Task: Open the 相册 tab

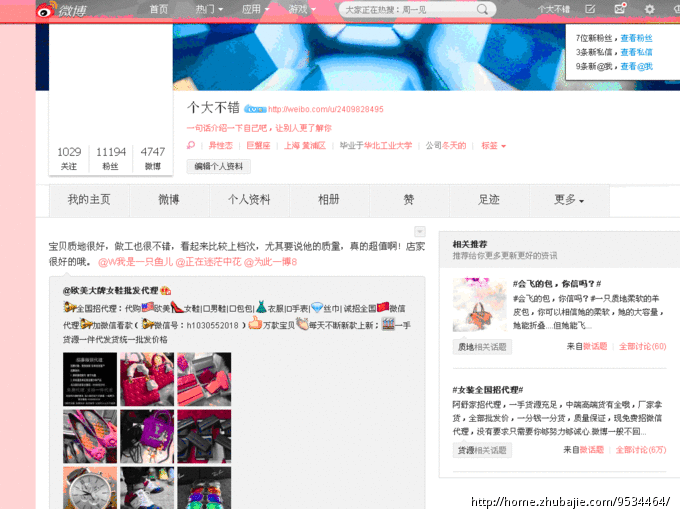Action: click(x=329, y=200)
